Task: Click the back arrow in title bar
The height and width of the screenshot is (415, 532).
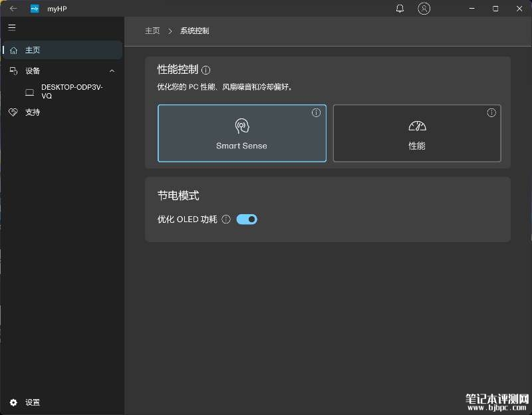Action: 13,9
